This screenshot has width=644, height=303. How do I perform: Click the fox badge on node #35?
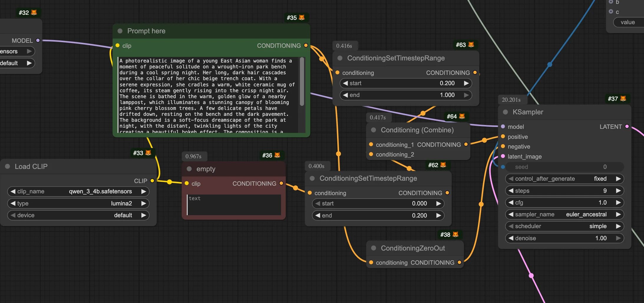coord(302,17)
